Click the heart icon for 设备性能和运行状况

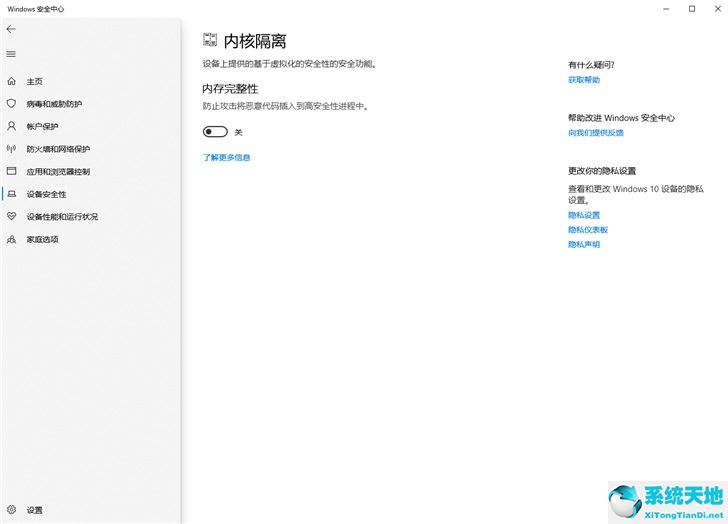pyautogui.click(x=12, y=216)
